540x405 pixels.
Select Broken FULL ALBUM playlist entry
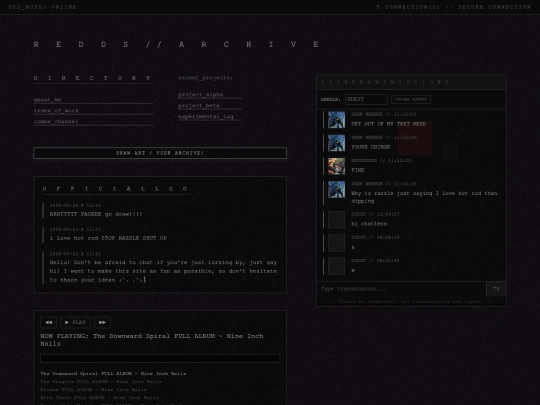[x=93, y=390]
